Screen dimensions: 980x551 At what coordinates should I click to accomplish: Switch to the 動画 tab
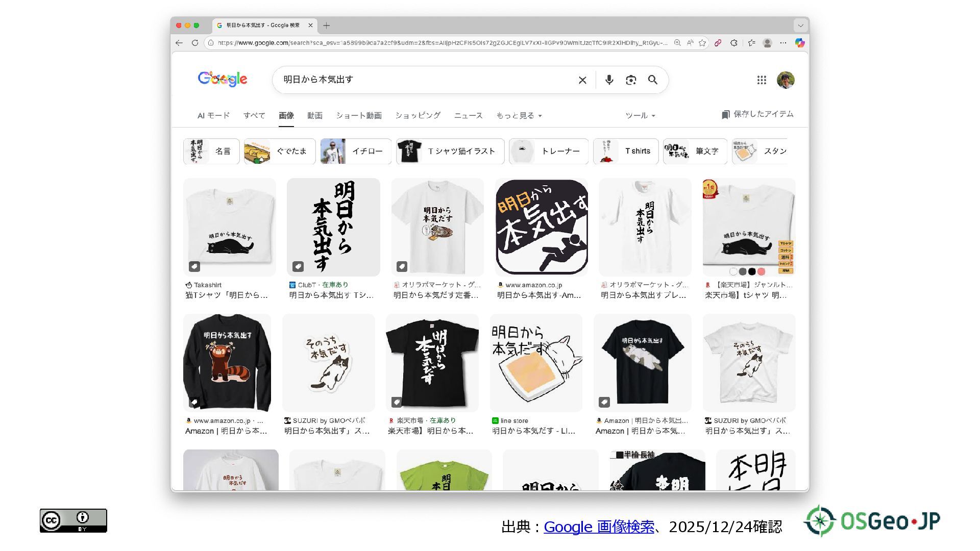(x=314, y=116)
